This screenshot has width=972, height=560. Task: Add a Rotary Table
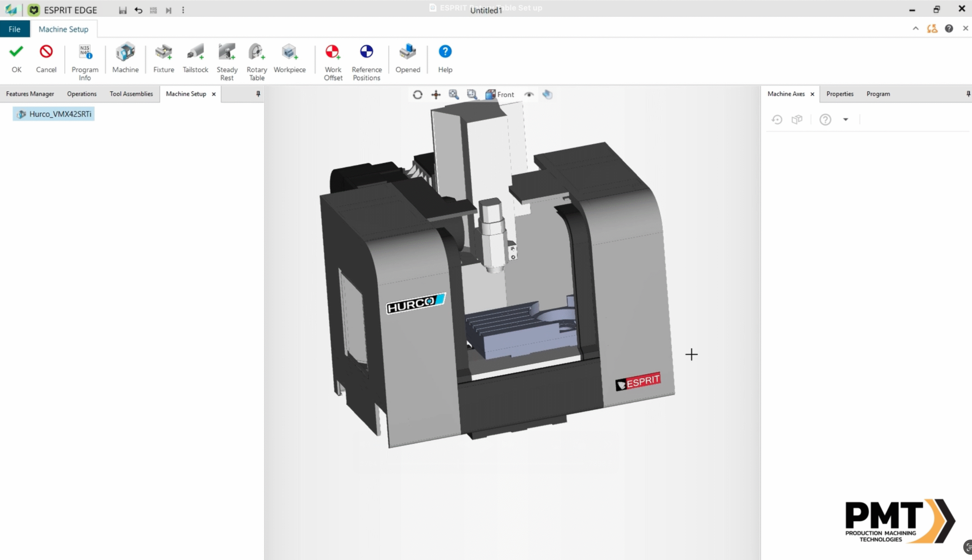257,62
